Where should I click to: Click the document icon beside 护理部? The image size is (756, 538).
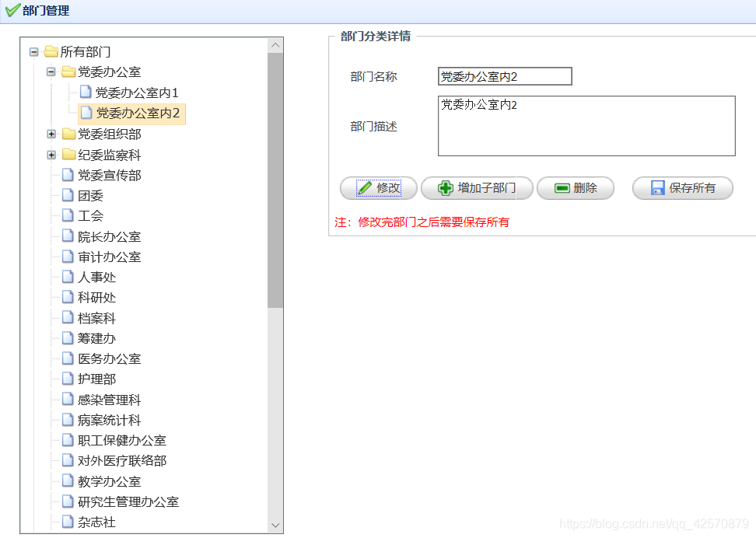coord(68,379)
